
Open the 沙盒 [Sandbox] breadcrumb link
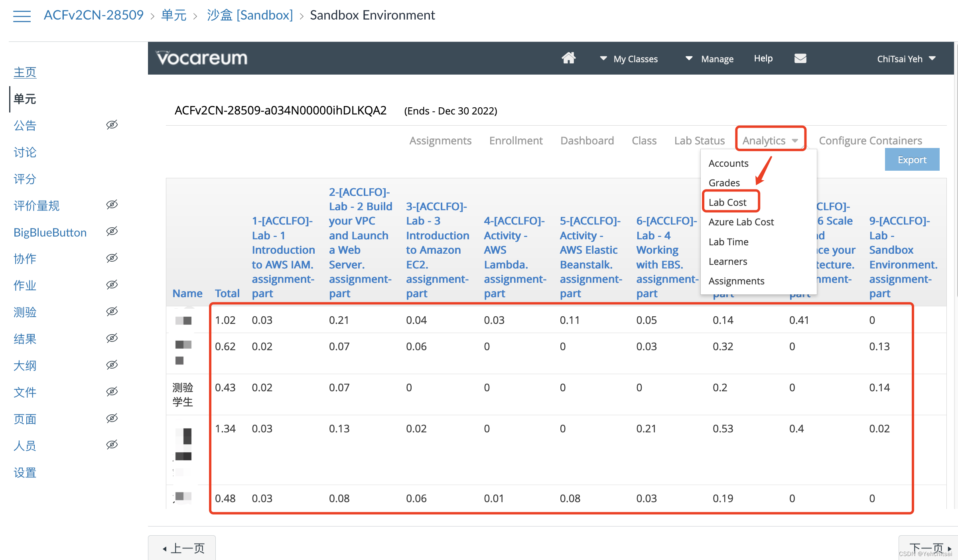click(x=250, y=15)
